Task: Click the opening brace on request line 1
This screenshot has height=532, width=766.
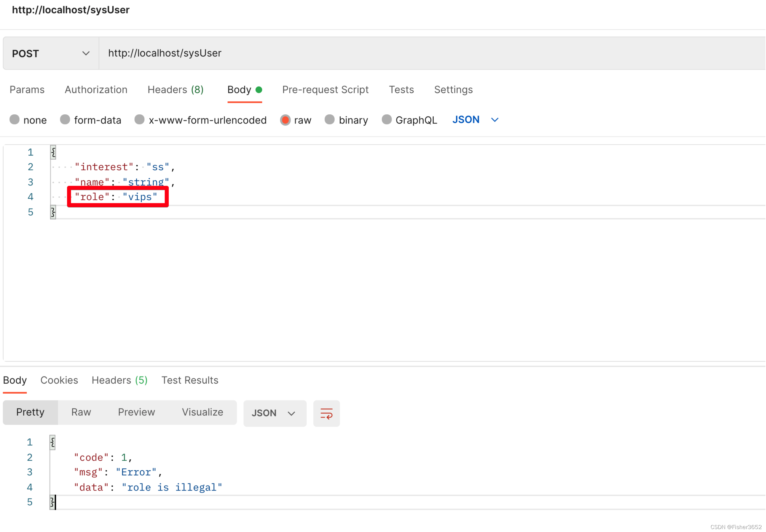Action: (53, 152)
